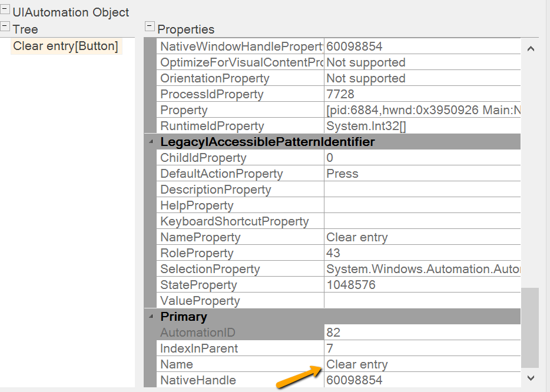Select the Clear entry[Button] tree node

click(x=65, y=46)
